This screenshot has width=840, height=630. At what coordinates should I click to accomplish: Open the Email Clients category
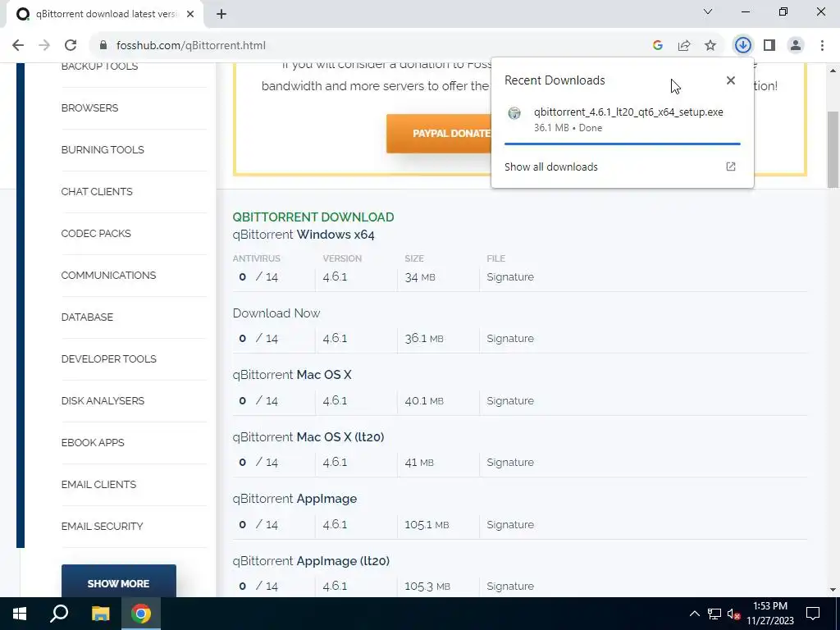pos(98,484)
